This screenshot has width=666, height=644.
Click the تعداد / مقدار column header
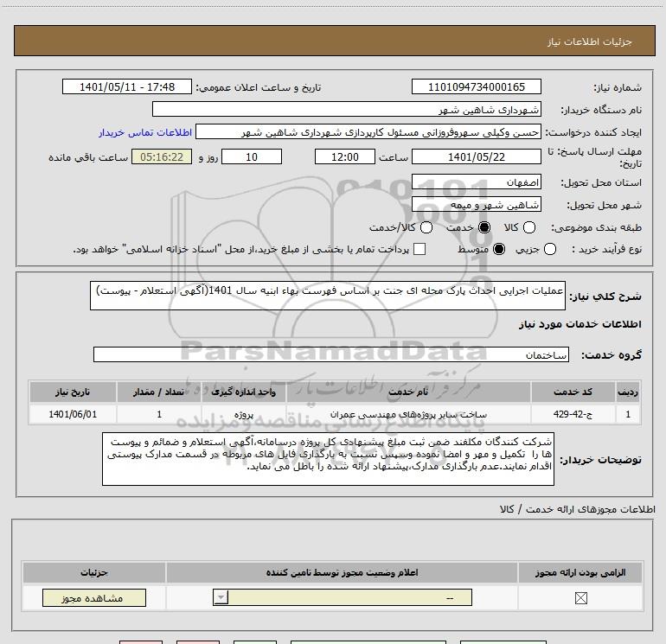[159, 392]
